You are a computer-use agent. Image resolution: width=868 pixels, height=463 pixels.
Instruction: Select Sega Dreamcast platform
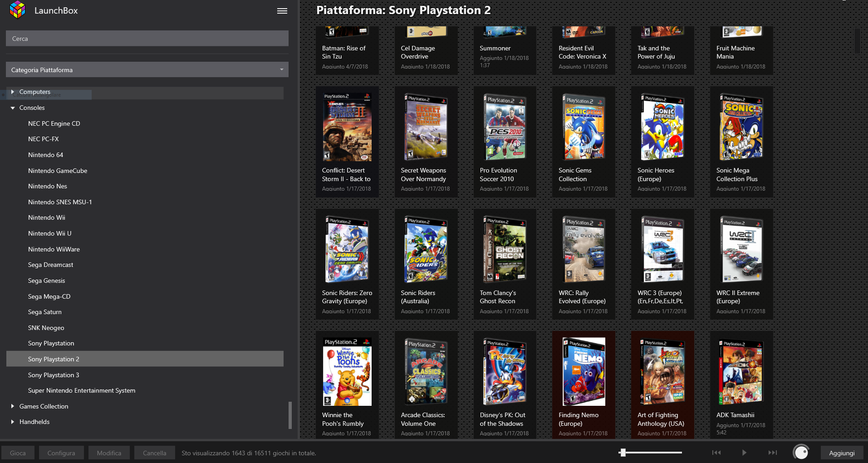(x=51, y=265)
